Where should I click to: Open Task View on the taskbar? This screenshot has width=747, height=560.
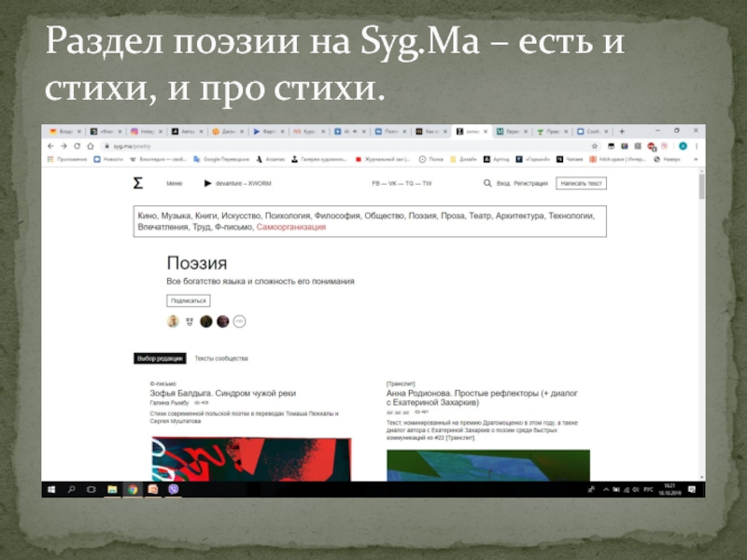click(92, 489)
